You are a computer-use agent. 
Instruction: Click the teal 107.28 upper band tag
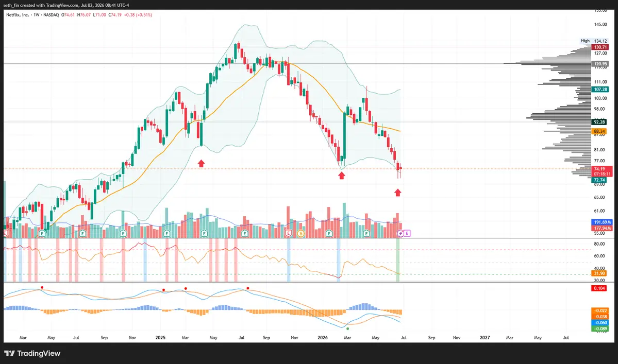click(x=600, y=90)
